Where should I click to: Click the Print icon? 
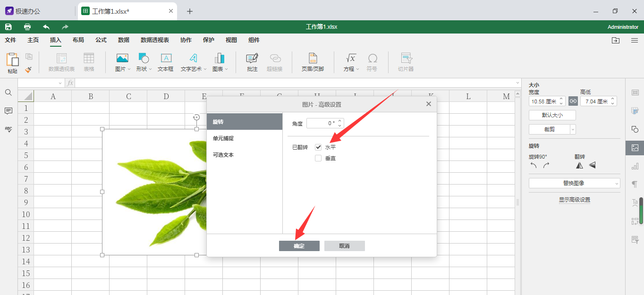tap(27, 27)
